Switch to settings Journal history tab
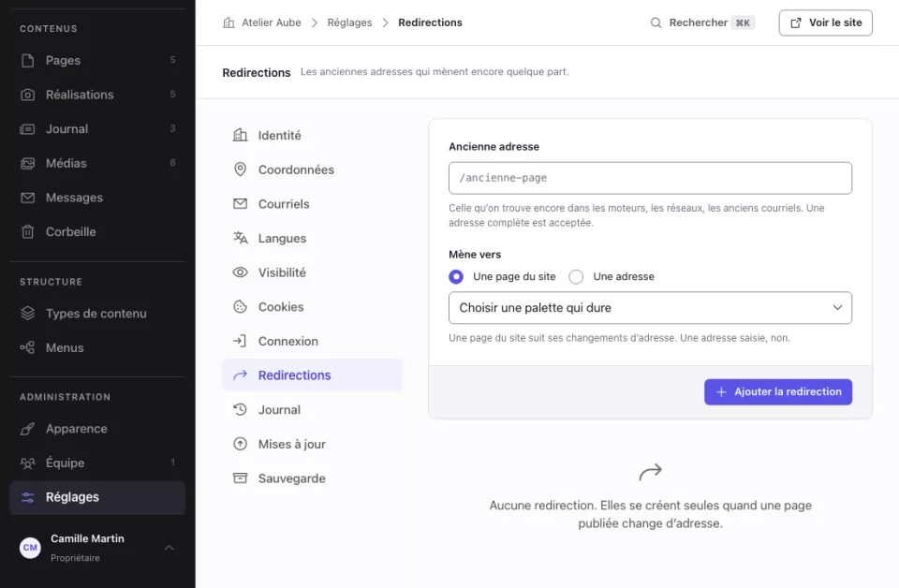Viewport: 899px width, 588px height. [312, 410]
